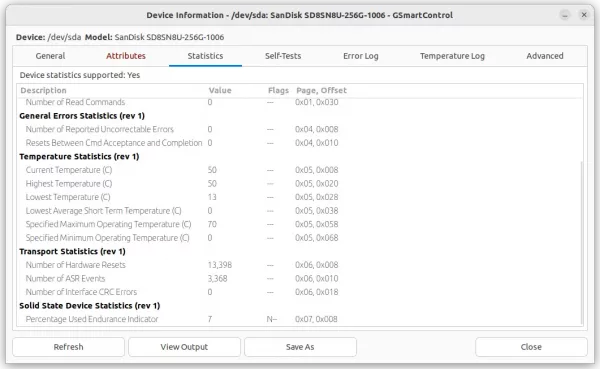Open the Temperature Log tab
Image resolution: width=600 pixels, height=369 pixels.
tap(452, 56)
